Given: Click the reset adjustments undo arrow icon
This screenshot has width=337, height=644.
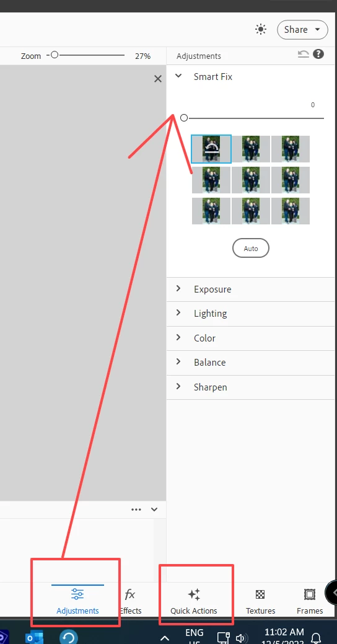Looking at the screenshot, I should [x=304, y=54].
